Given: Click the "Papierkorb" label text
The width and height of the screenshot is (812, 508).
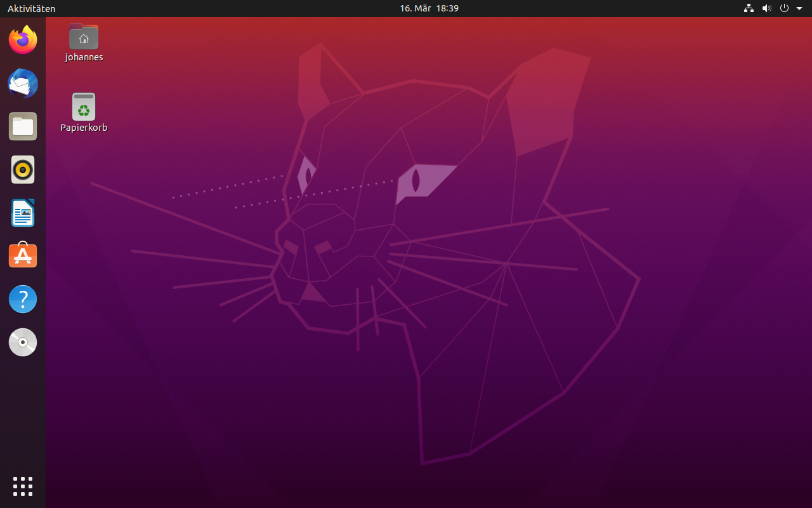Looking at the screenshot, I should click(x=84, y=128).
